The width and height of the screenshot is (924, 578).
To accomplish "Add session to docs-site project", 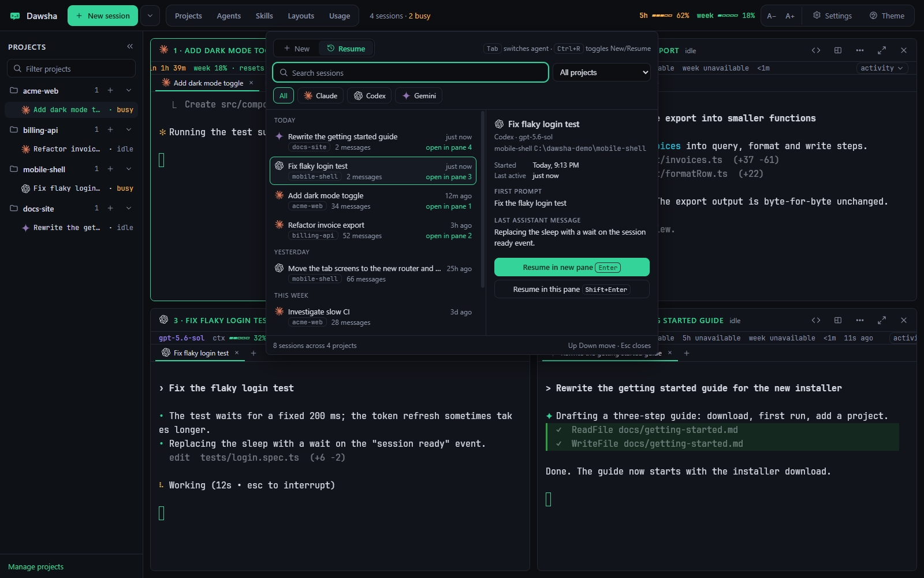I will (x=110, y=208).
